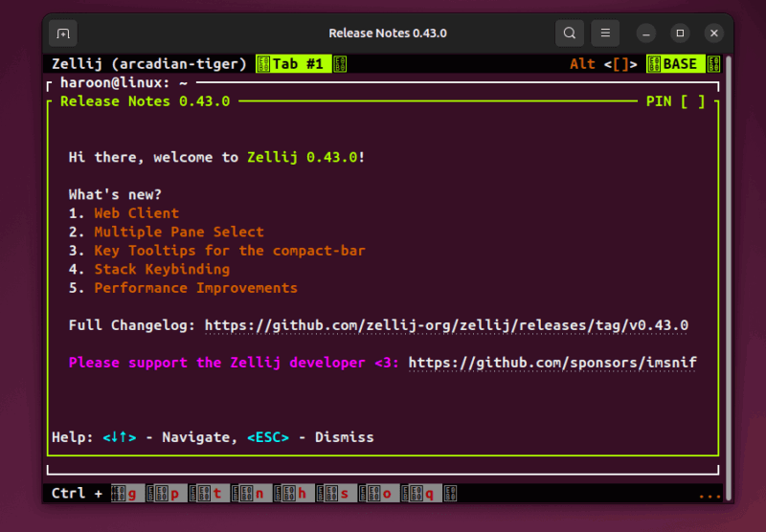Open Stack Keybinding release note
Viewport: 766px width, 532px height.
(x=162, y=270)
